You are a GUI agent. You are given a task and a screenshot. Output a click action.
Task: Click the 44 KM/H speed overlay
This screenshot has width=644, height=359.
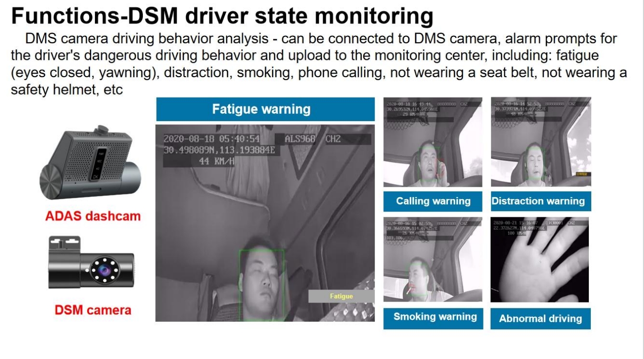[217, 161]
